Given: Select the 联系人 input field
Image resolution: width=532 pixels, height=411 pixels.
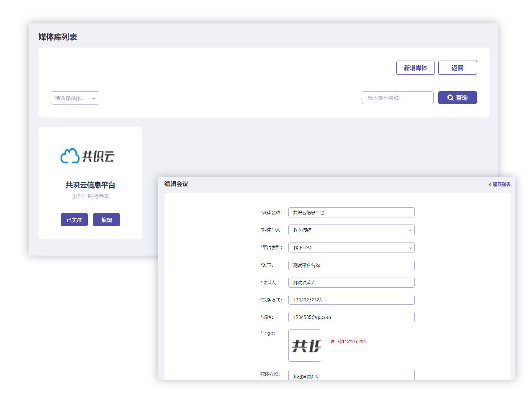Looking at the screenshot, I should 351,283.
